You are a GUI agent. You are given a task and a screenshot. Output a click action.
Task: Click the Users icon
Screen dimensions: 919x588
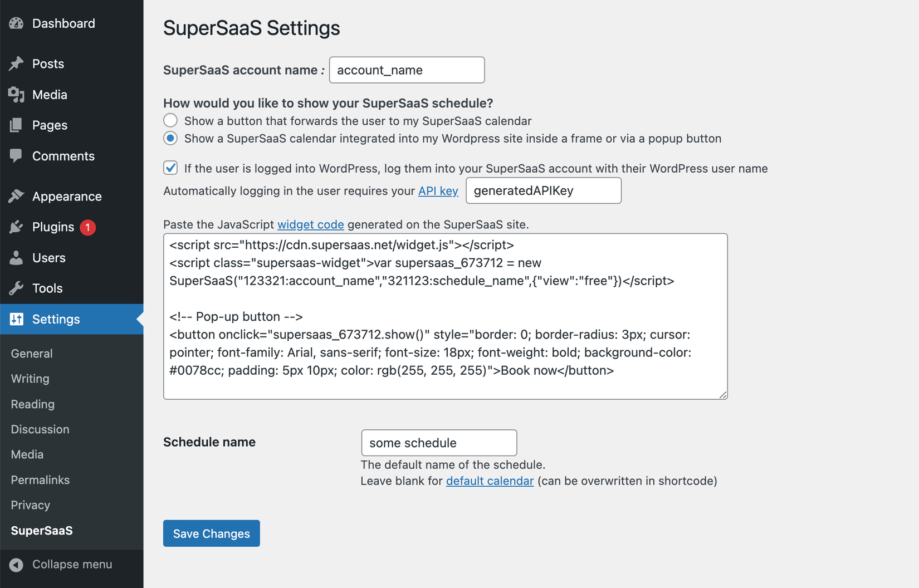(17, 257)
